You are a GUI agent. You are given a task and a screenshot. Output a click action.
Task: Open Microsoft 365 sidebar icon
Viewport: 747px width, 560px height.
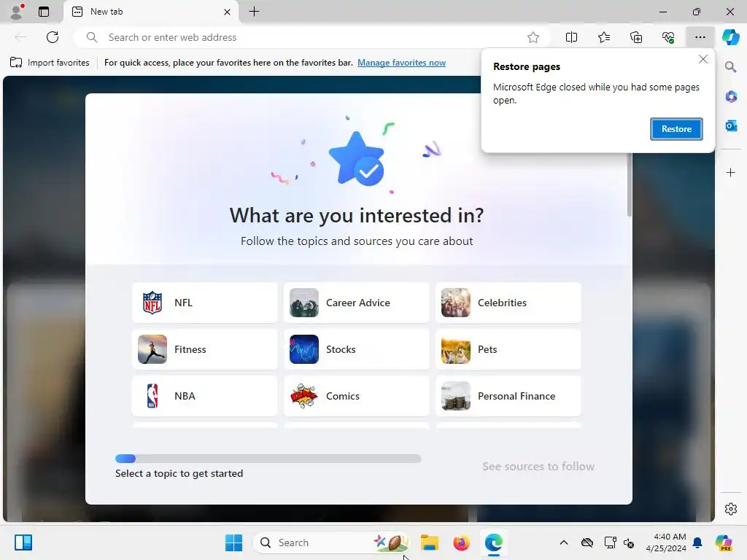tap(731, 97)
